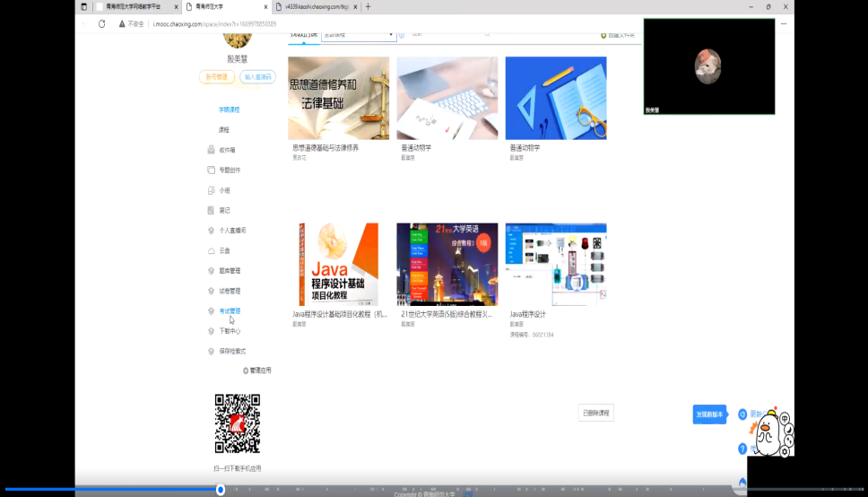Viewport: 868px width, 497px height.
Task: Close the 青海师范大学网络教学平台 tab
Action: [176, 6]
